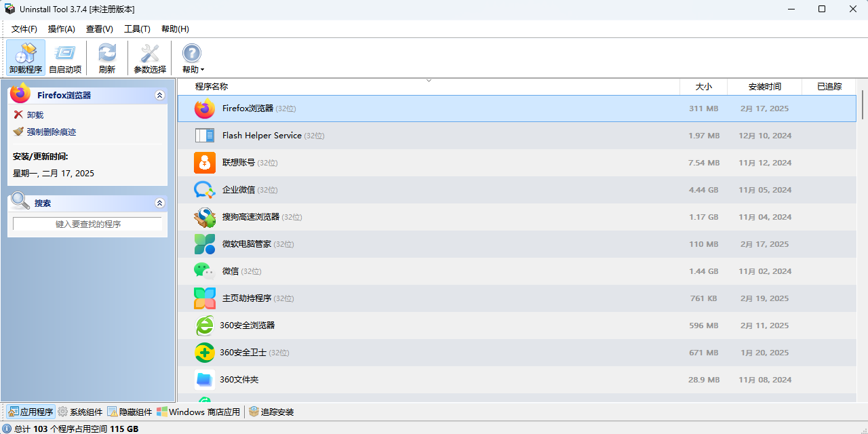Switch to the 系统组件 tab
The height and width of the screenshot is (434, 868).
click(x=81, y=412)
